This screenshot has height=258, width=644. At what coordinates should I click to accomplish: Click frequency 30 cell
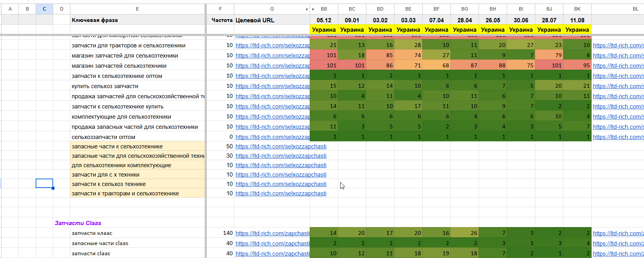[221, 156]
